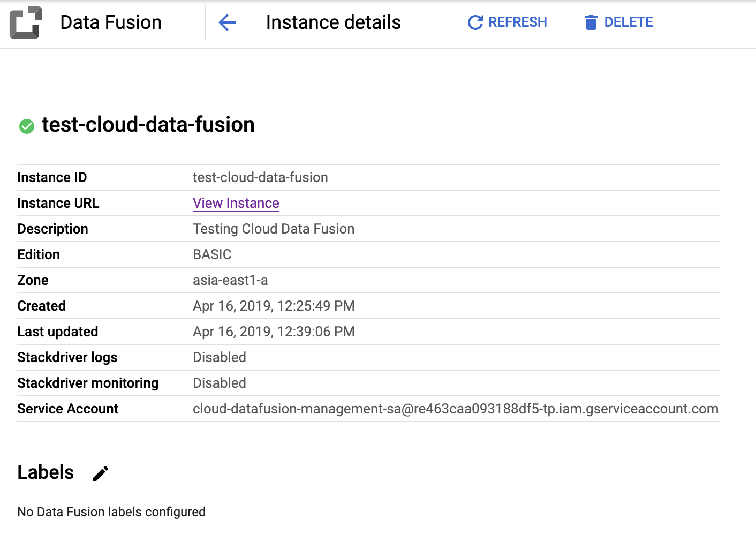Click the Labels section heading
This screenshot has height=542, width=756.
(x=46, y=472)
